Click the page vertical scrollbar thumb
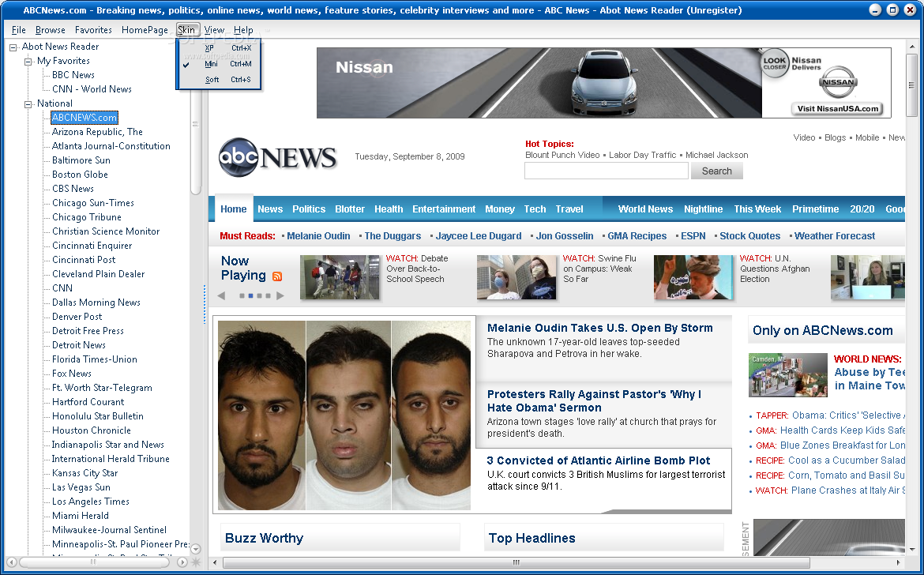This screenshot has width=924, height=575. pyautogui.click(x=911, y=86)
